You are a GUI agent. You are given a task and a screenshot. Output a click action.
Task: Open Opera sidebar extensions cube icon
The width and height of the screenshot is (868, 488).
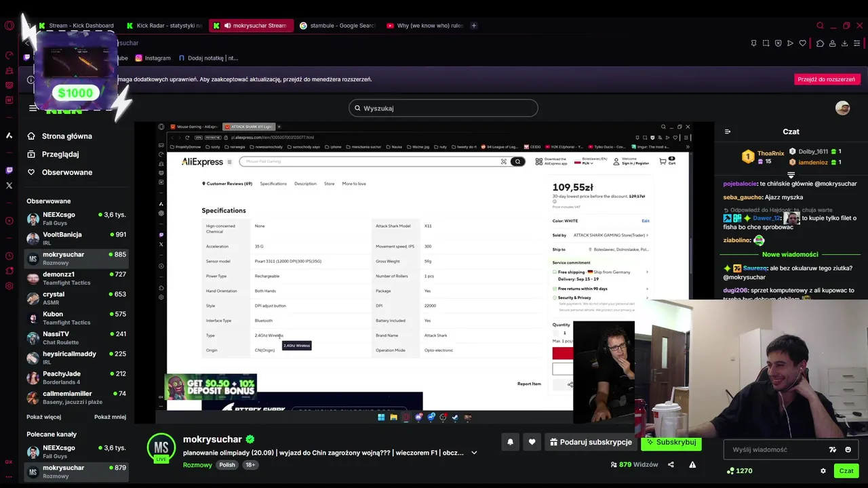click(9, 271)
